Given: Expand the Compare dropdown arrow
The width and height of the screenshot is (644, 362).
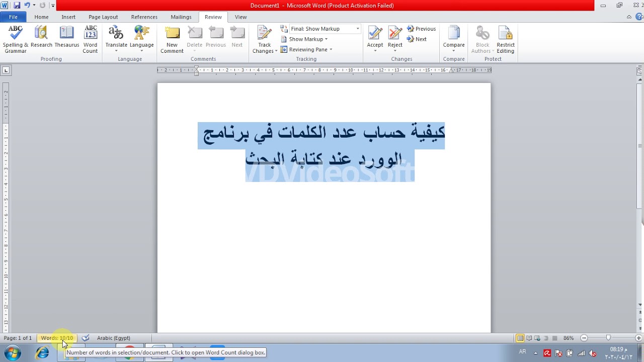Looking at the screenshot, I should click(454, 51).
